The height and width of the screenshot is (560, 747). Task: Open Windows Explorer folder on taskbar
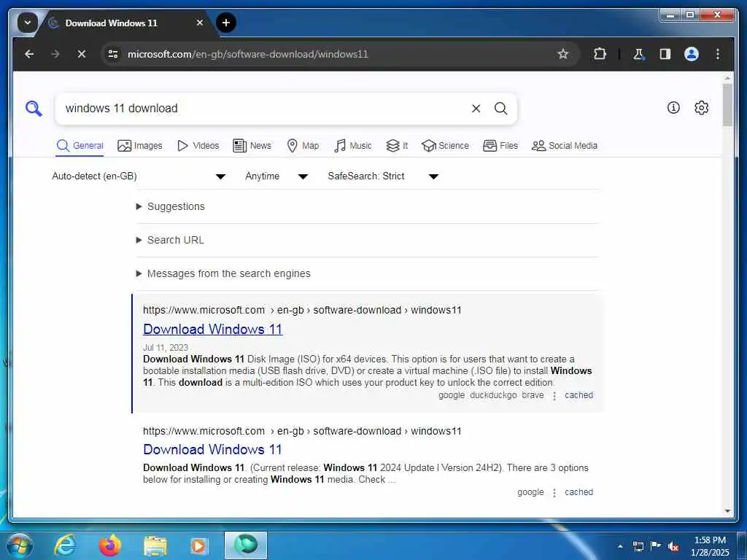[x=155, y=545]
